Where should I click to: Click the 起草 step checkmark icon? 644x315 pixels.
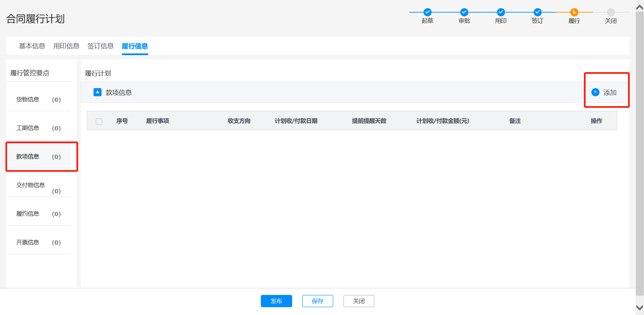[x=427, y=12]
